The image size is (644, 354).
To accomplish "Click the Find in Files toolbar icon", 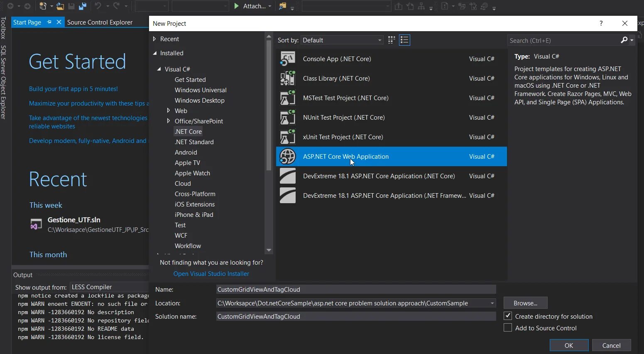I will tap(282, 6).
